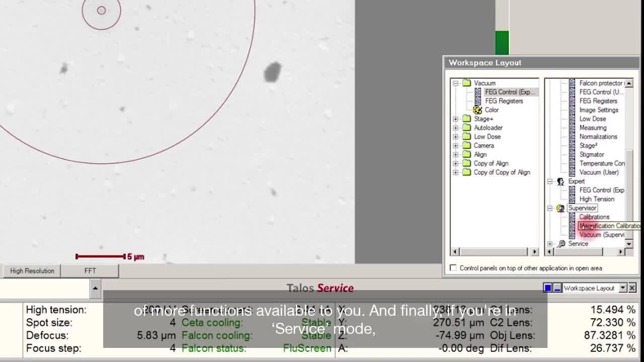Image resolution: width=644 pixels, height=362 pixels.
Task: Select FEG Registers in the Vacuum folder
Action: click(504, 101)
